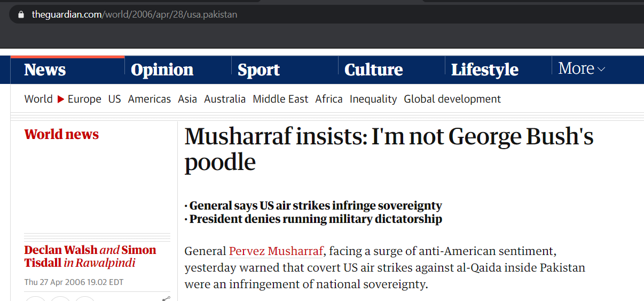Click the padlock site security icon
The height and width of the screenshot is (301, 644).
[21, 14]
